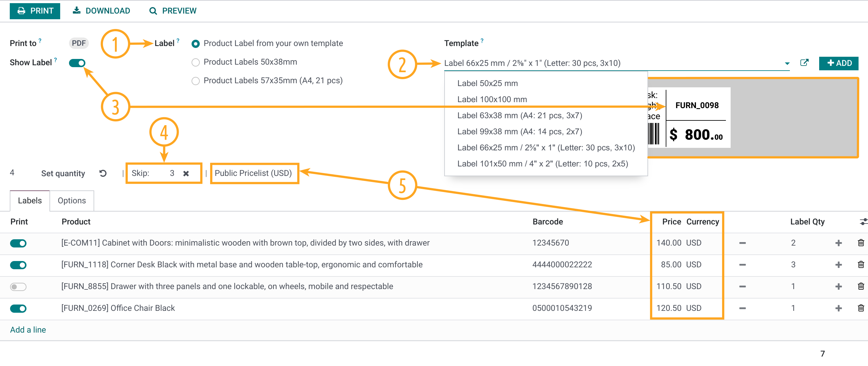
Task: Switch to the Options tab
Action: (x=72, y=200)
